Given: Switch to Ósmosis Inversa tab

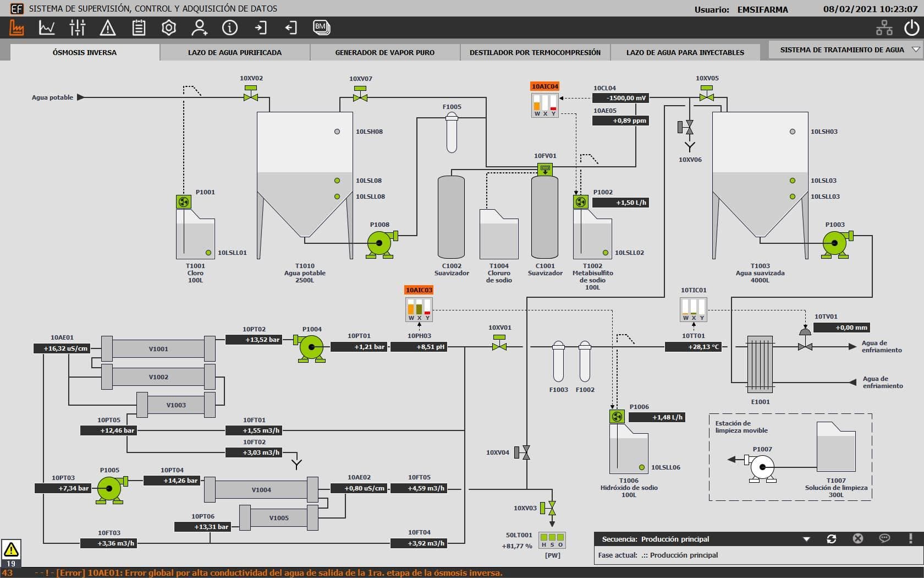Looking at the screenshot, I should tap(85, 52).
